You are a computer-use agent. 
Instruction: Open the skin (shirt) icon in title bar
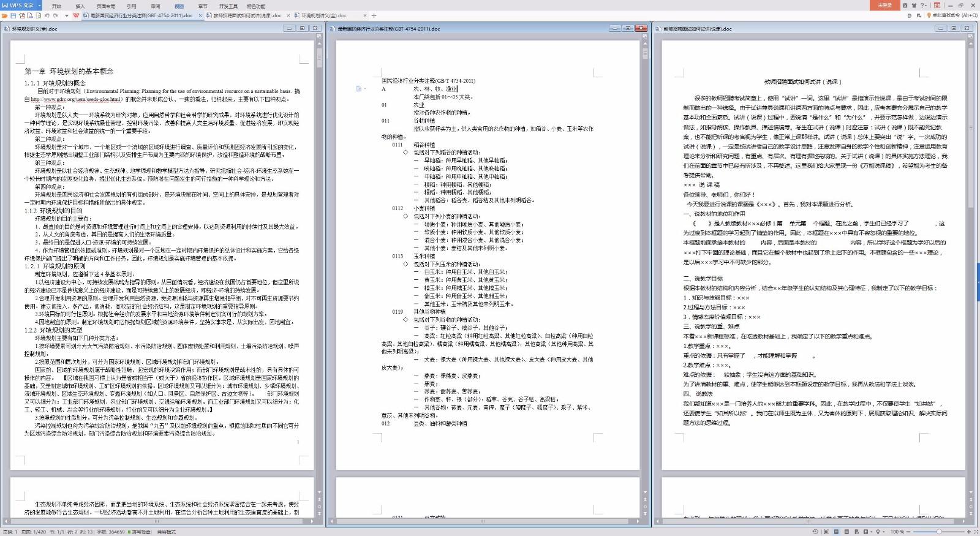pos(914,6)
